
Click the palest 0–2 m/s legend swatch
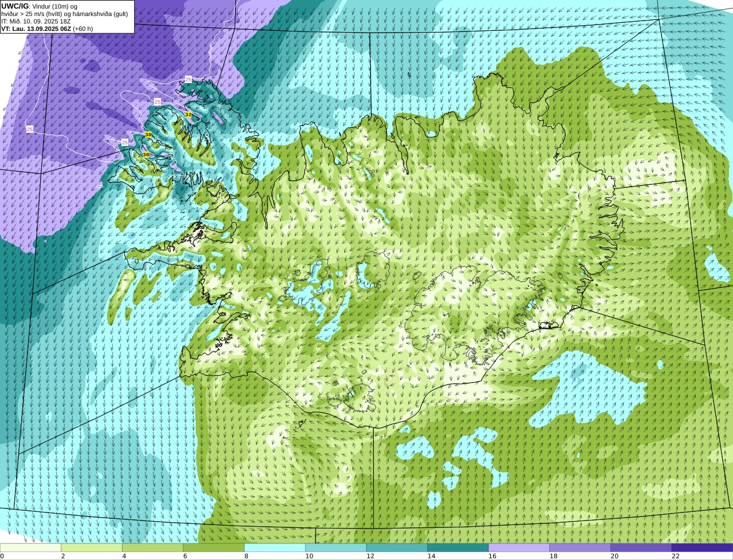[30, 547]
